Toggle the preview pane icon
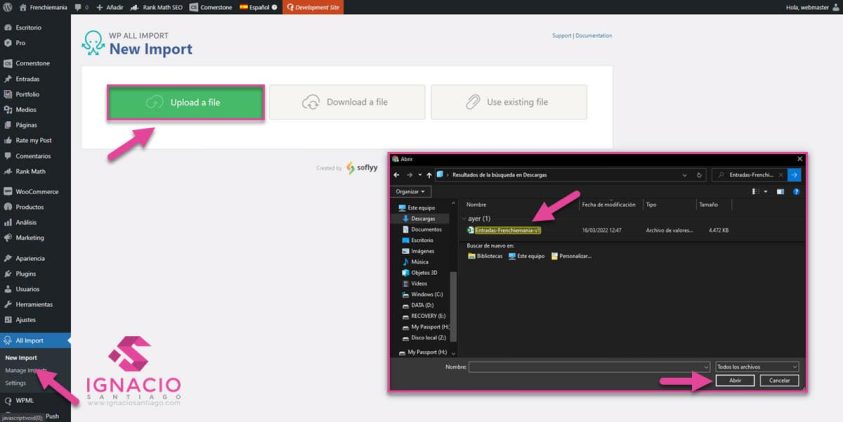Screen dimensions: 843x422 tap(780, 191)
